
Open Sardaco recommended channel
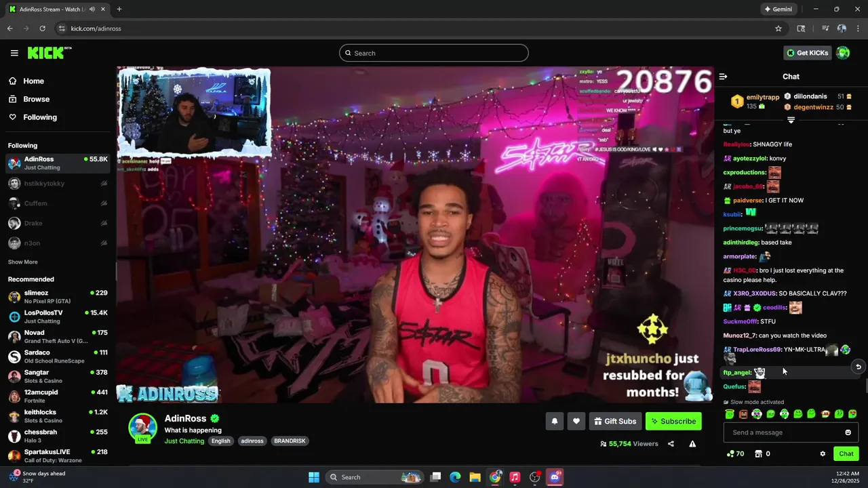pos(58,357)
